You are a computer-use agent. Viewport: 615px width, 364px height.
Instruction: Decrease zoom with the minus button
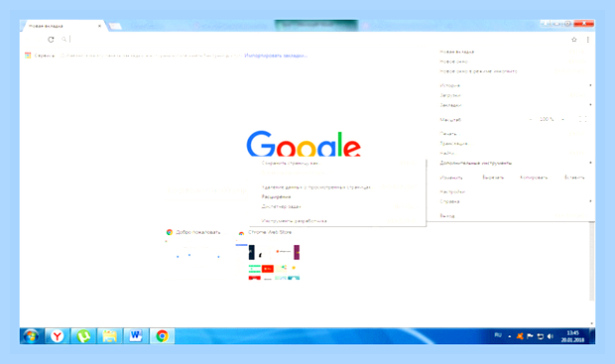point(531,119)
